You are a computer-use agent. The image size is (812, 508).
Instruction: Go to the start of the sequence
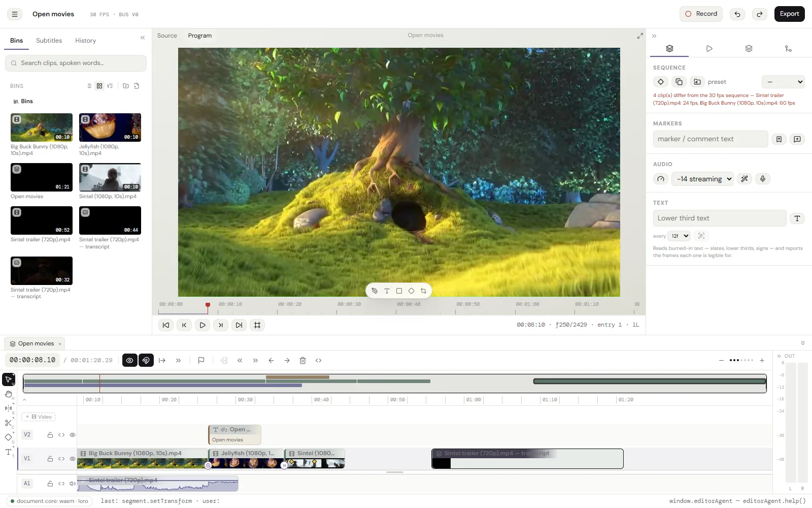(x=166, y=325)
